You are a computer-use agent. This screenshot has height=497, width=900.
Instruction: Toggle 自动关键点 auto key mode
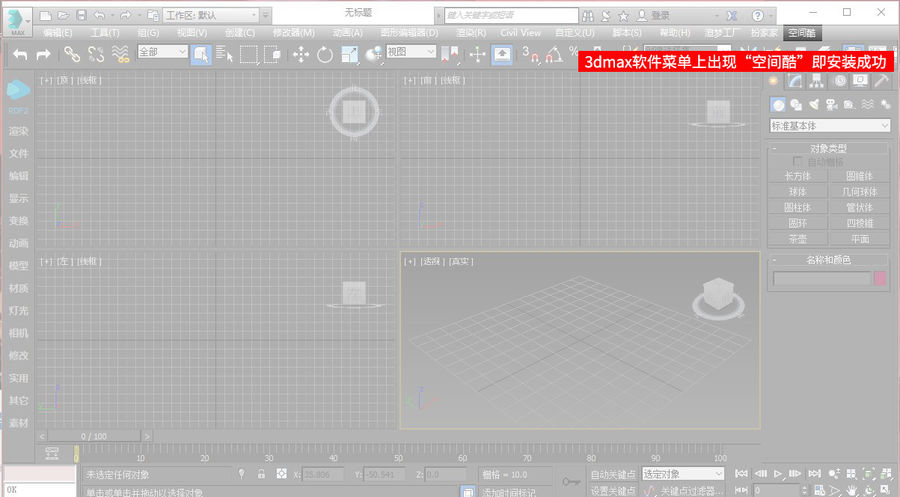point(613,474)
